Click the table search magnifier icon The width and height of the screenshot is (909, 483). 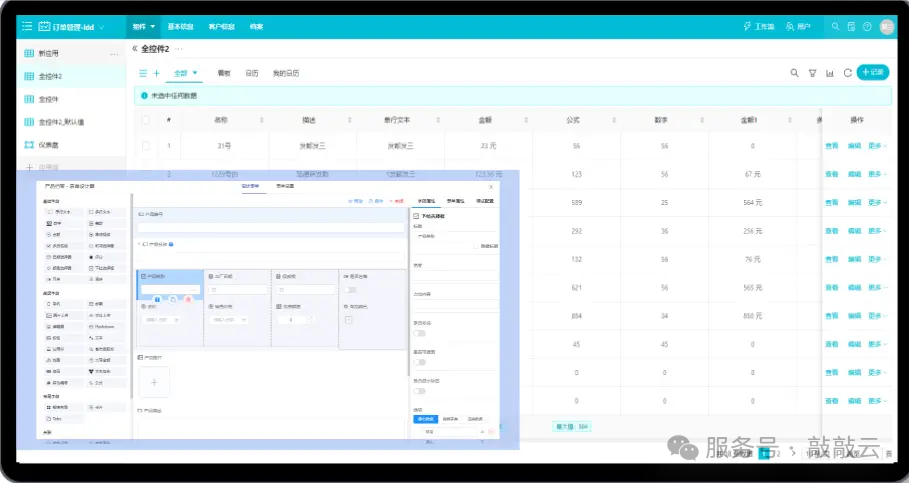(x=794, y=73)
